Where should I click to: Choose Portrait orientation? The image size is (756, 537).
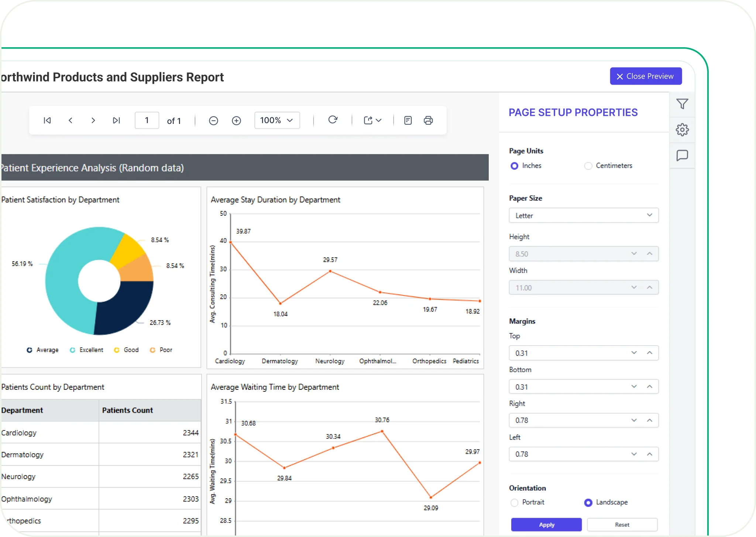tap(514, 503)
